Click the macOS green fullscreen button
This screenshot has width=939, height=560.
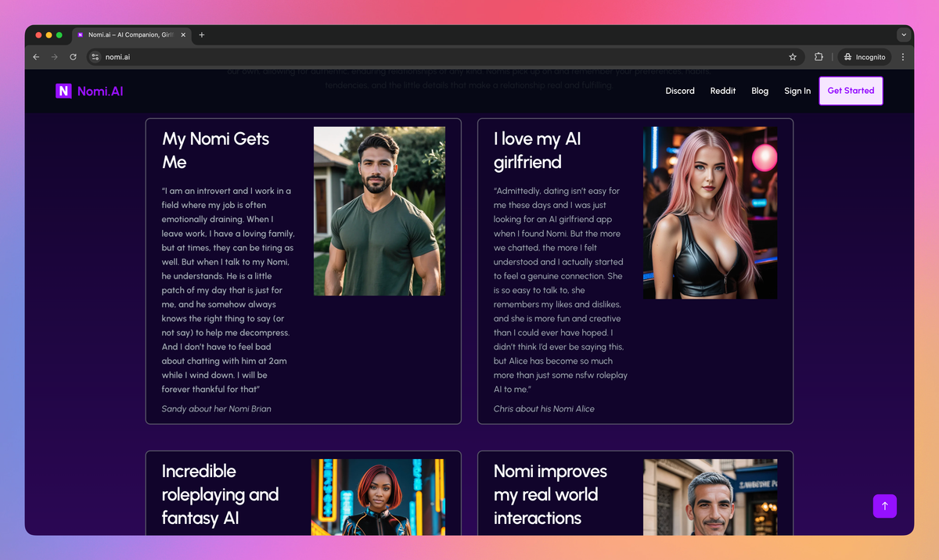click(x=59, y=35)
